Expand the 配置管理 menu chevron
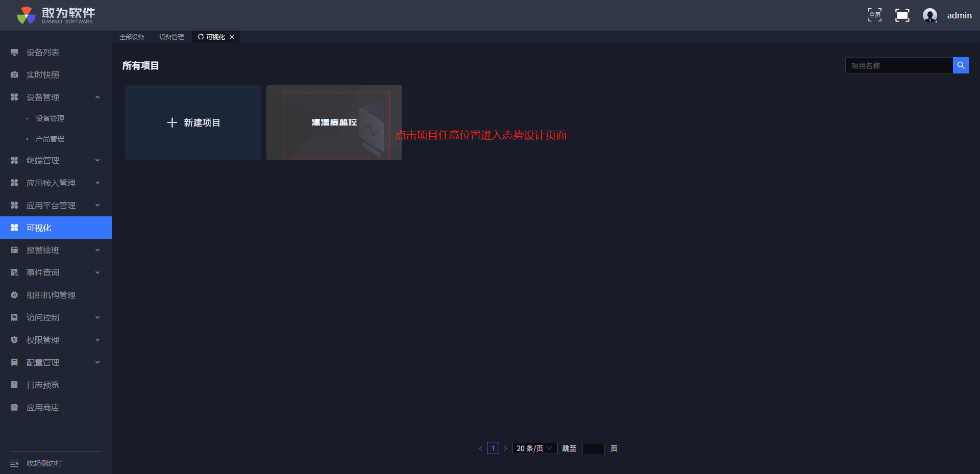 (97, 363)
